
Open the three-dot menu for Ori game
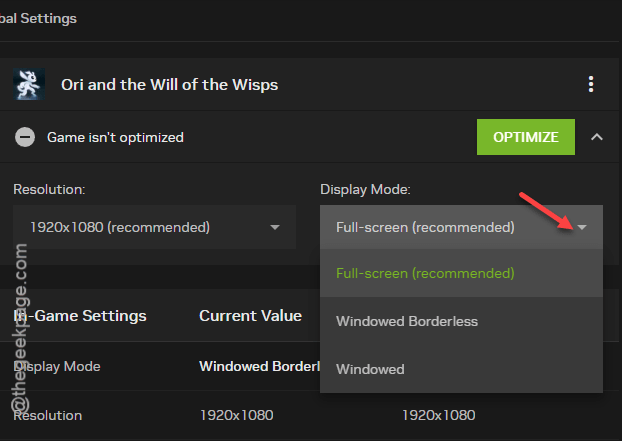(591, 84)
